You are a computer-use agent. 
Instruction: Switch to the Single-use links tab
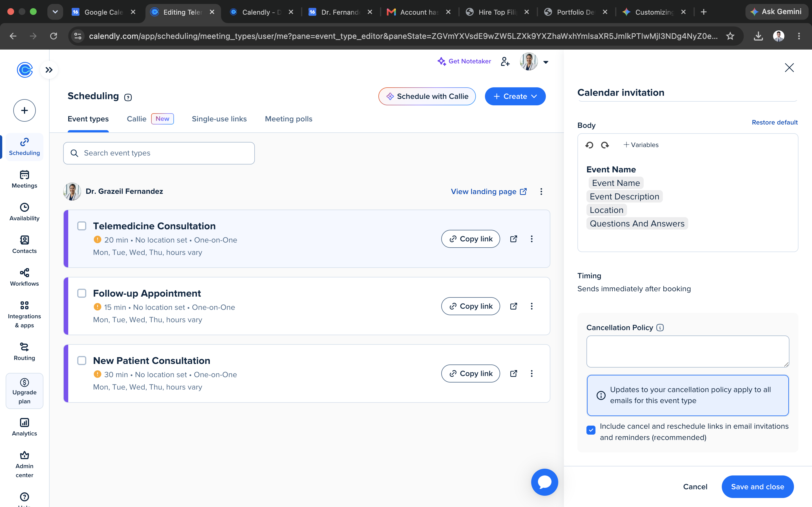pyautogui.click(x=219, y=119)
